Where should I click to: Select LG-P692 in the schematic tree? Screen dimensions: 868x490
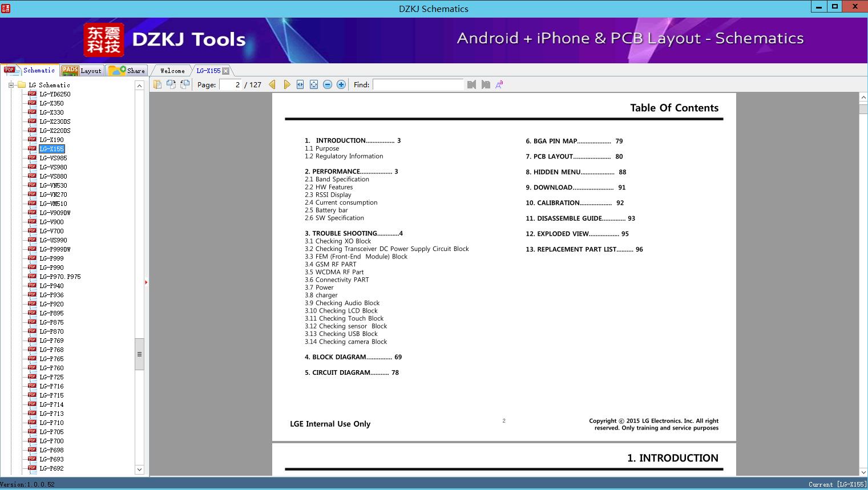(x=51, y=468)
